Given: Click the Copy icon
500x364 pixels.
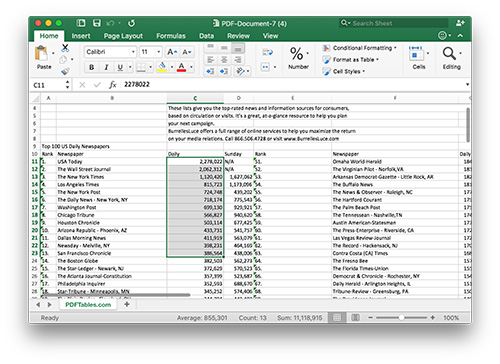Looking at the screenshot, I should pyautogui.click(x=63, y=60).
